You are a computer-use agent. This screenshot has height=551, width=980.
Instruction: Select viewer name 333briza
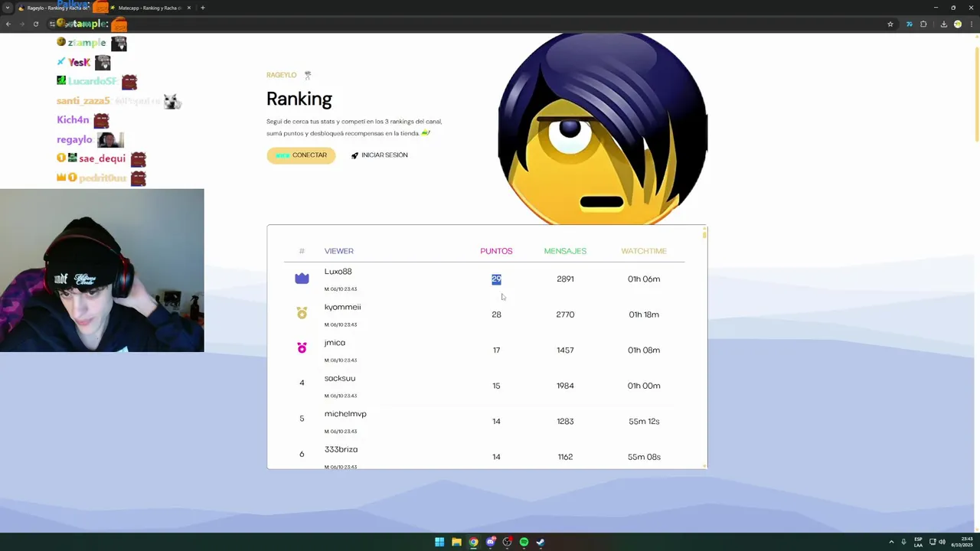click(341, 449)
